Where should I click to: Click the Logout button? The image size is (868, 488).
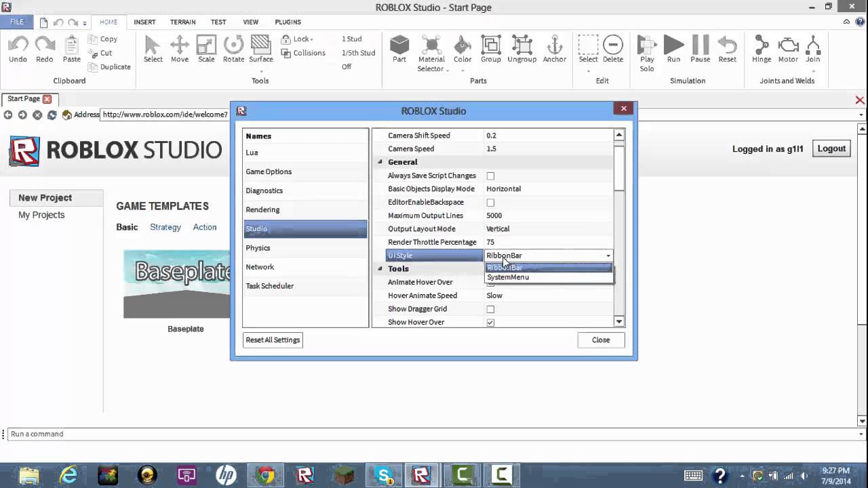click(831, 149)
